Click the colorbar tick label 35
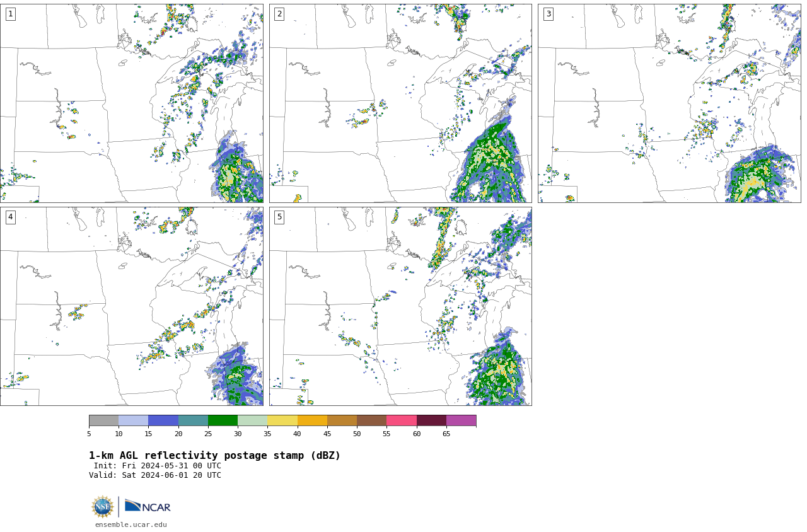 267,434
